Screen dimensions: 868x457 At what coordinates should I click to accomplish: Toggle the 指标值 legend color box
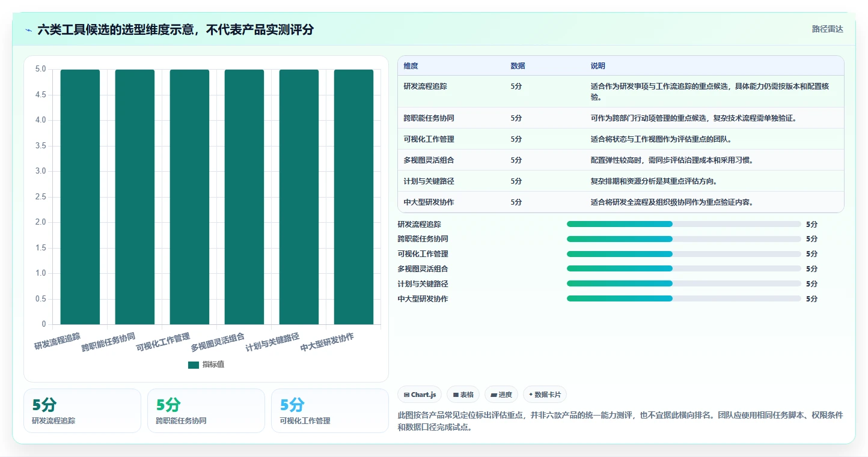[x=193, y=365]
